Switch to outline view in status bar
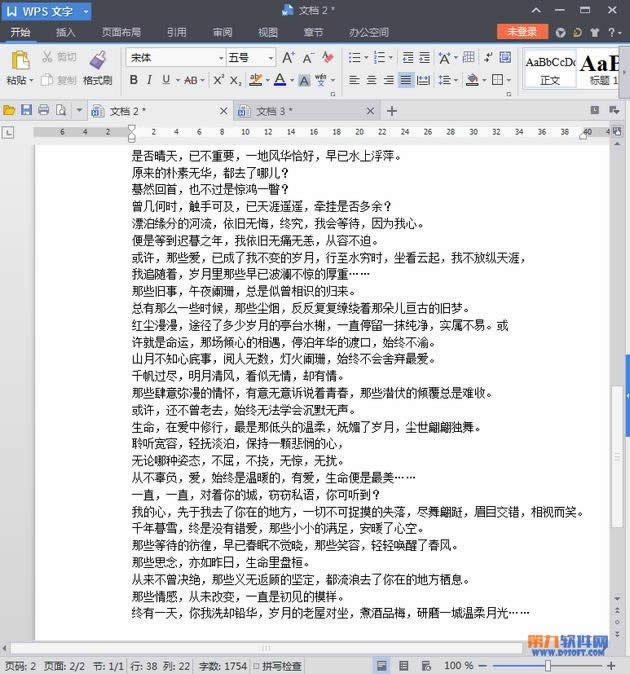The height and width of the screenshot is (674, 630). [x=404, y=666]
